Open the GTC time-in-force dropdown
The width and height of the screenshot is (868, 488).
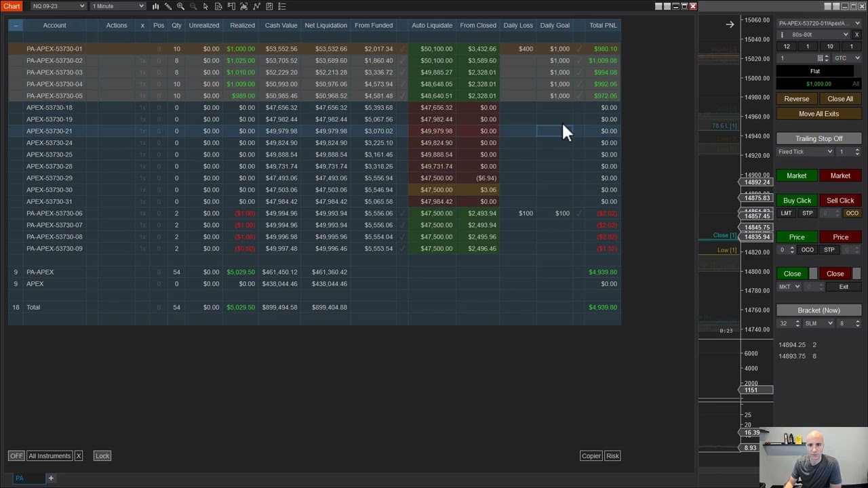[847, 58]
